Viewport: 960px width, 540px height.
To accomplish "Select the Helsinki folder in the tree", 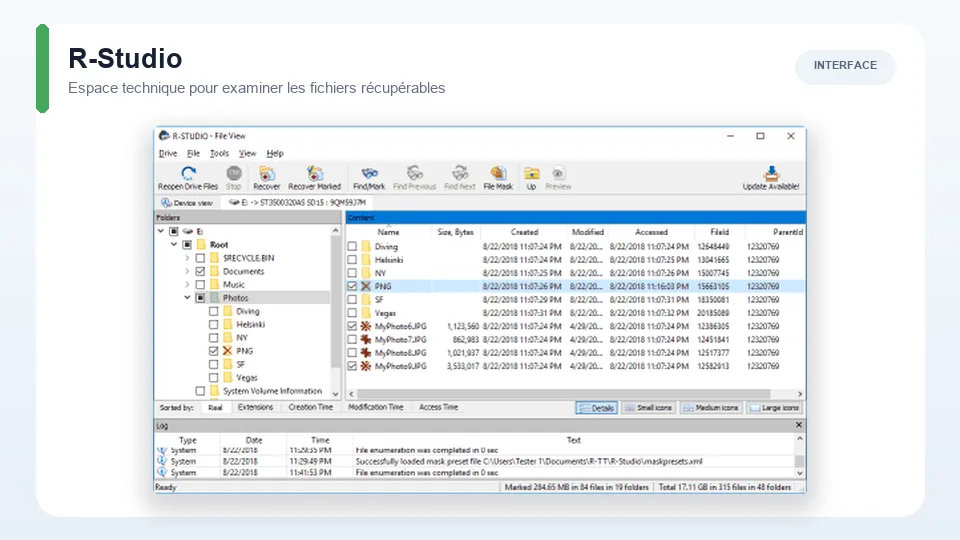I will point(250,324).
